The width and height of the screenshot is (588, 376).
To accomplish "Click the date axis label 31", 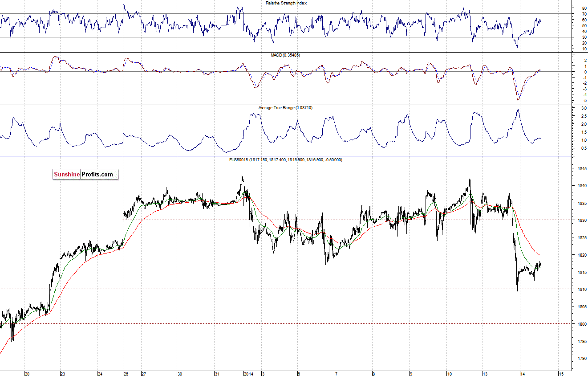I will pos(217,374).
